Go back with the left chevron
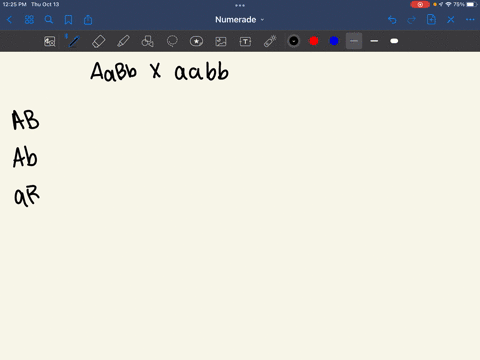The height and width of the screenshot is (360, 480). point(9,20)
